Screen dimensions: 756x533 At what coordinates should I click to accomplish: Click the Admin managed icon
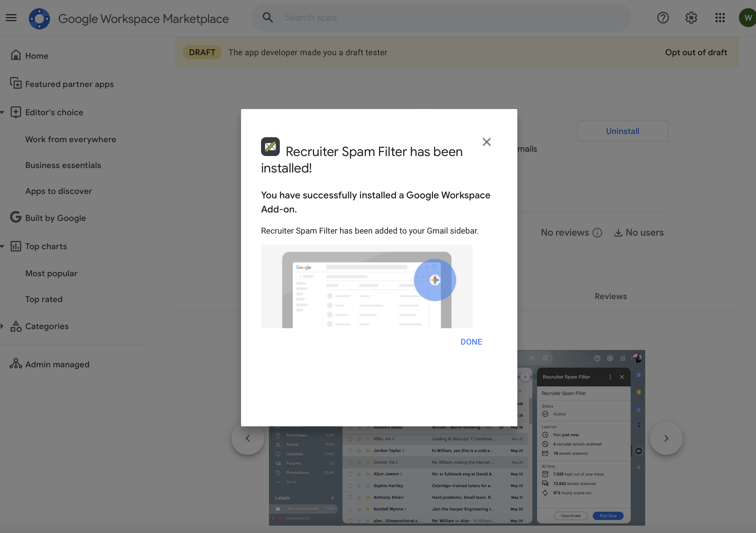click(x=16, y=364)
